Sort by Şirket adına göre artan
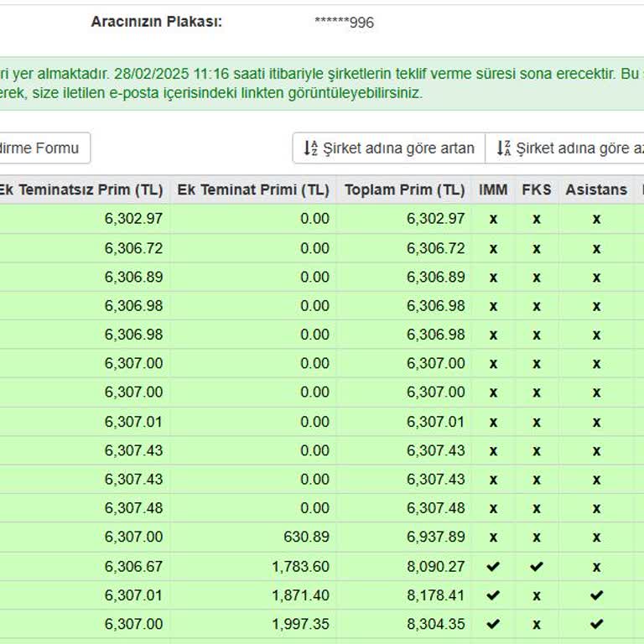 (389, 148)
